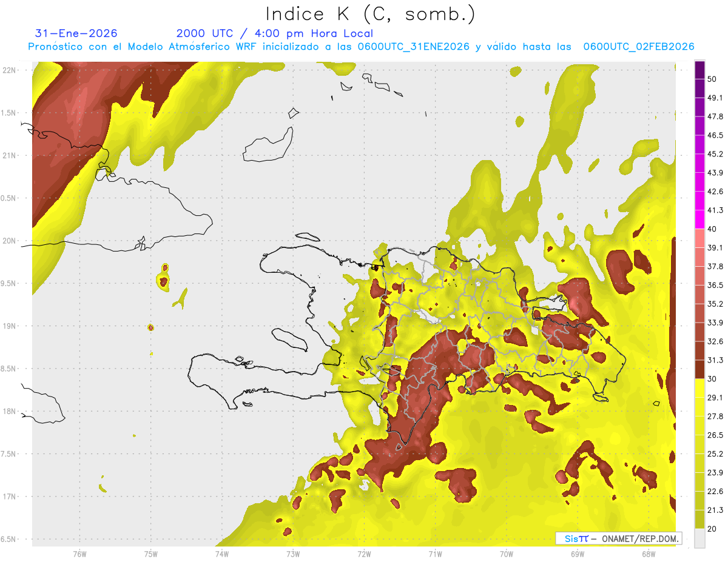Click the '20' colorbar label
This screenshot has height=562, width=728.
[713, 529]
